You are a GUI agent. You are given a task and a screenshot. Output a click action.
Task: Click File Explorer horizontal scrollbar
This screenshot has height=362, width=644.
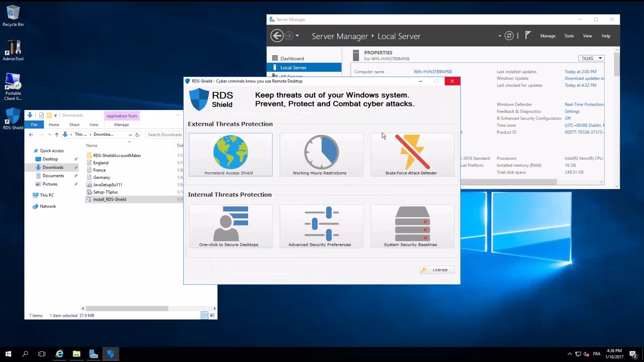pos(126,308)
